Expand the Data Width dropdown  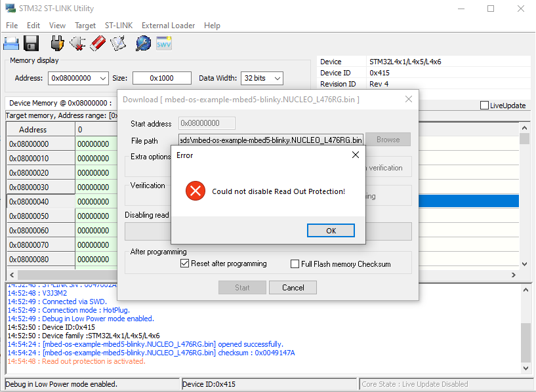(x=278, y=78)
